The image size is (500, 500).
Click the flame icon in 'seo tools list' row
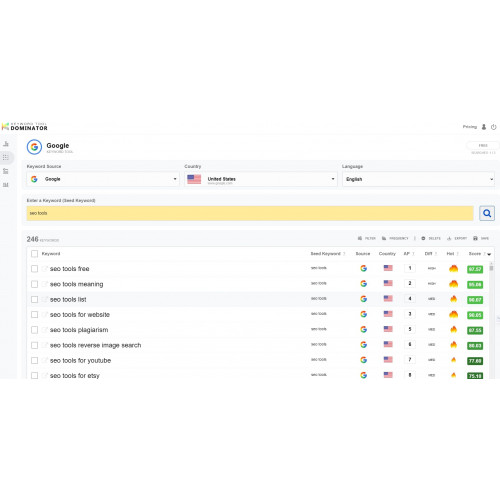(x=453, y=299)
